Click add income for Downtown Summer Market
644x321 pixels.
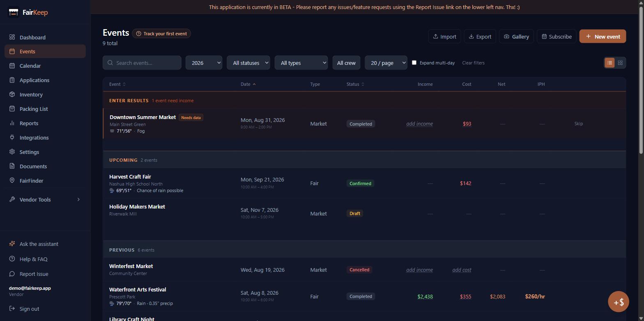(x=419, y=124)
